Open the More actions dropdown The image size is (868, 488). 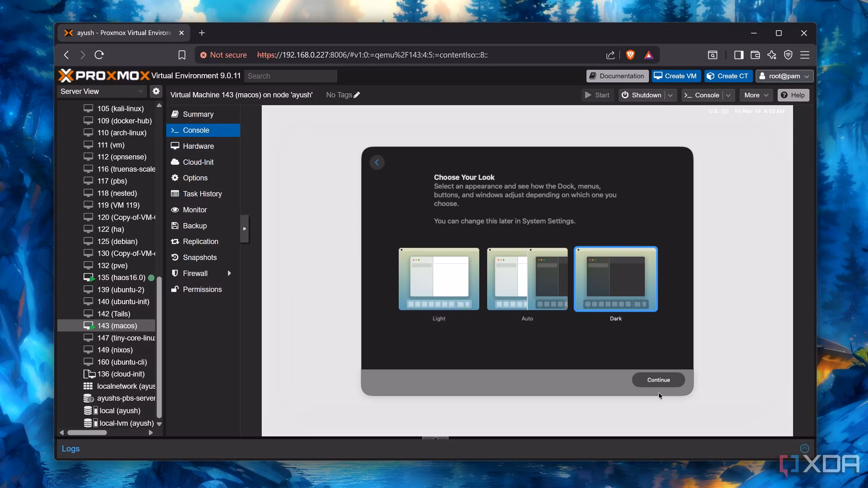click(756, 95)
